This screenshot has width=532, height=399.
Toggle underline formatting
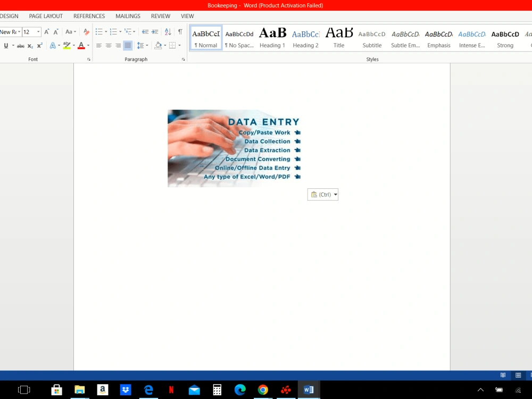coord(6,45)
